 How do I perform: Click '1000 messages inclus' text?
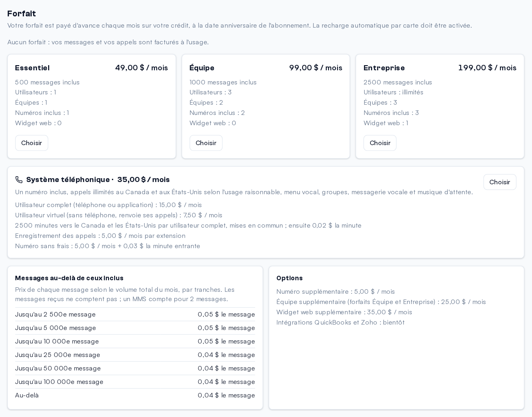click(223, 82)
